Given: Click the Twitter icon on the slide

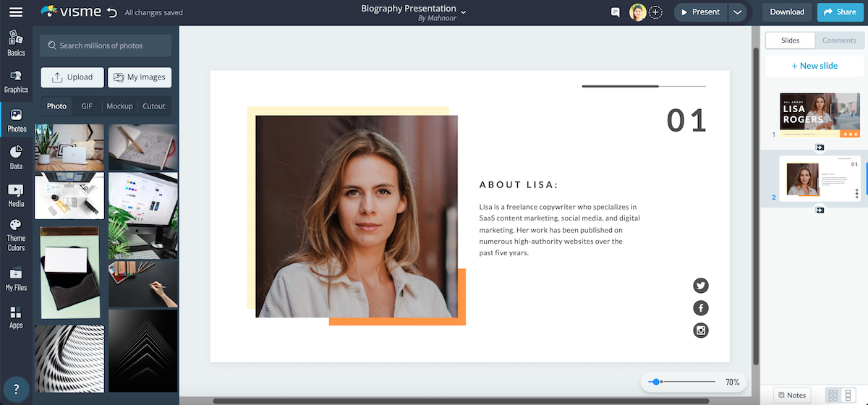Looking at the screenshot, I should tap(700, 286).
